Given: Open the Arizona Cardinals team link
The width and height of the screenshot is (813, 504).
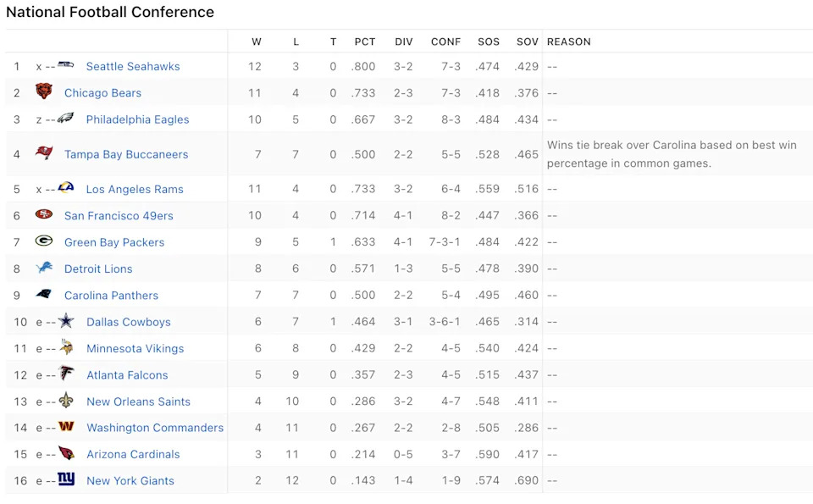Looking at the screenshot, I should click(x=133, y=454).
